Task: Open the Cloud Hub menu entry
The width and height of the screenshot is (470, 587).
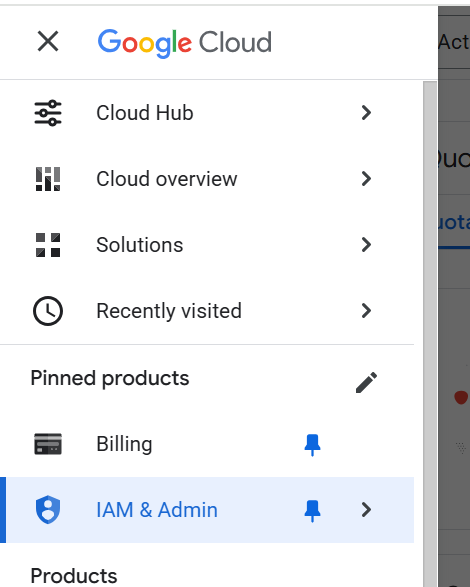Action: [207, 113]
